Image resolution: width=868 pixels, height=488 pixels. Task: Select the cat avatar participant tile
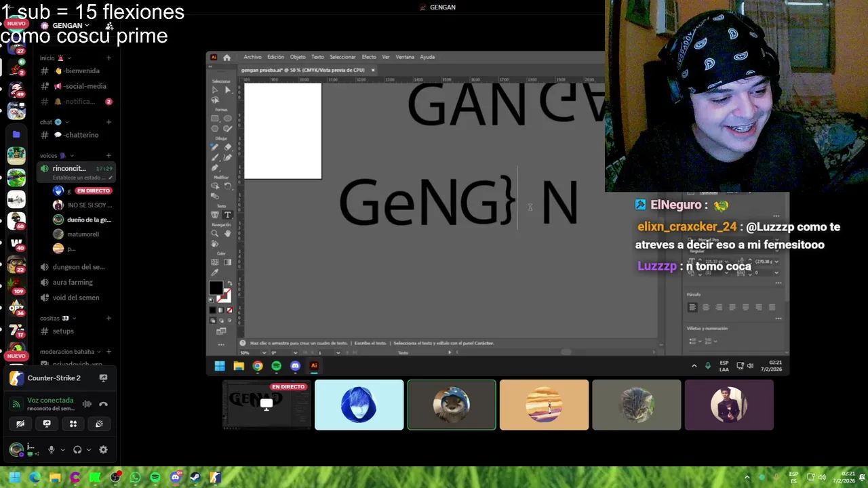coord(636,405)
